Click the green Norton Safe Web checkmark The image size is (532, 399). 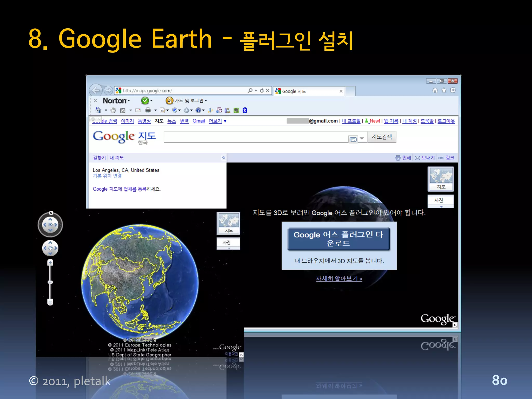click(x=145, y=101)
